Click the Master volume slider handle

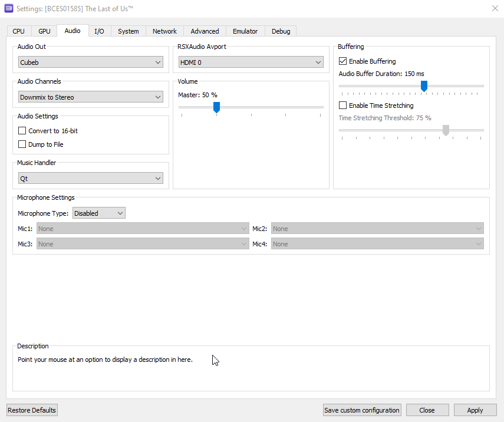[x=216, y=107]
